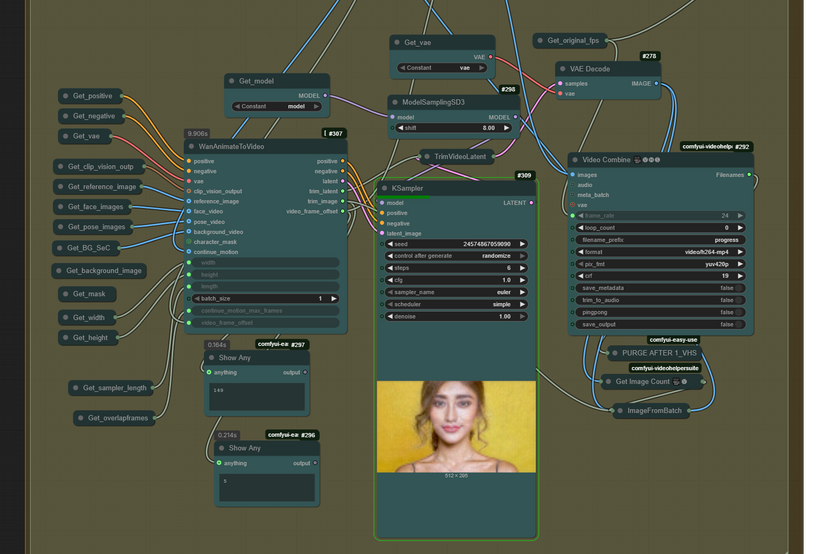Click the Get_model node's collapse dot
Viewport: 820px width, 554px height.
[x=231, y=81]
